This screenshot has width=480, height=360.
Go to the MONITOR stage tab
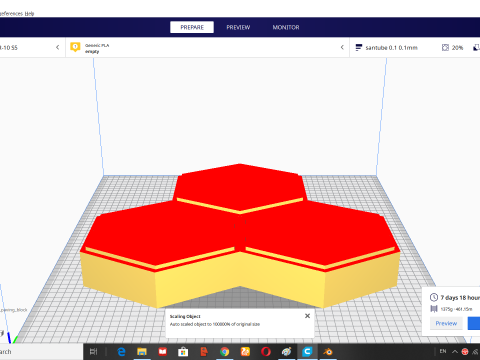pos(286,27)
